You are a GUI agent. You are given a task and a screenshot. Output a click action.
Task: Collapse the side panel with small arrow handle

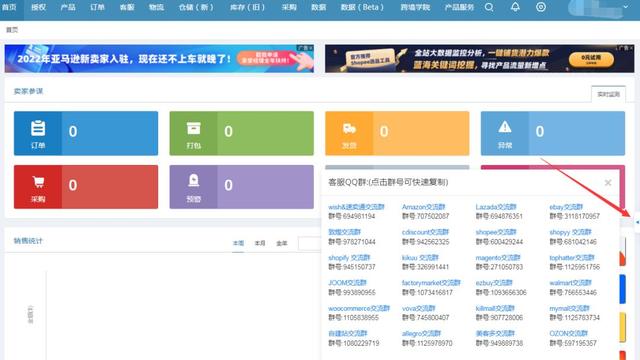[637, 222]
